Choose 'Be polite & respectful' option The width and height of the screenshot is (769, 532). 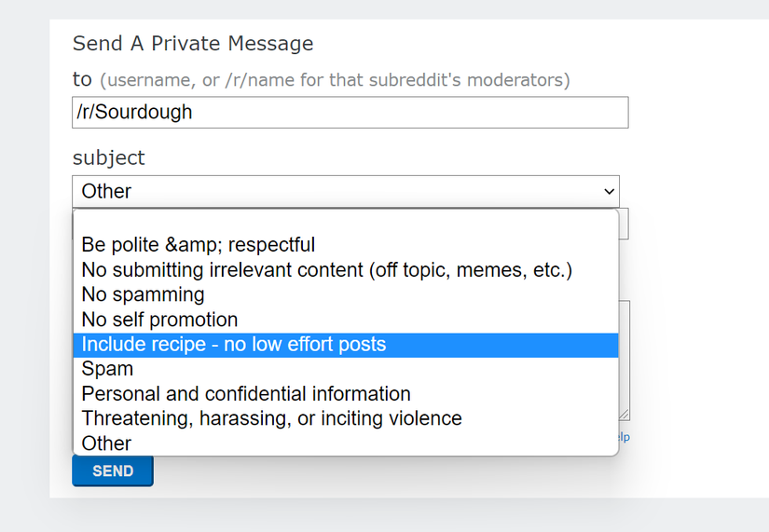199,245
